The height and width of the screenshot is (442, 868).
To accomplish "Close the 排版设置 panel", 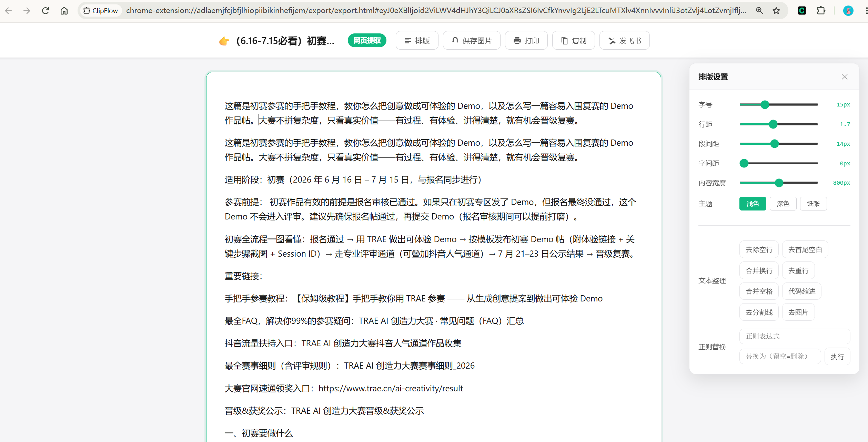I will 844,77.
